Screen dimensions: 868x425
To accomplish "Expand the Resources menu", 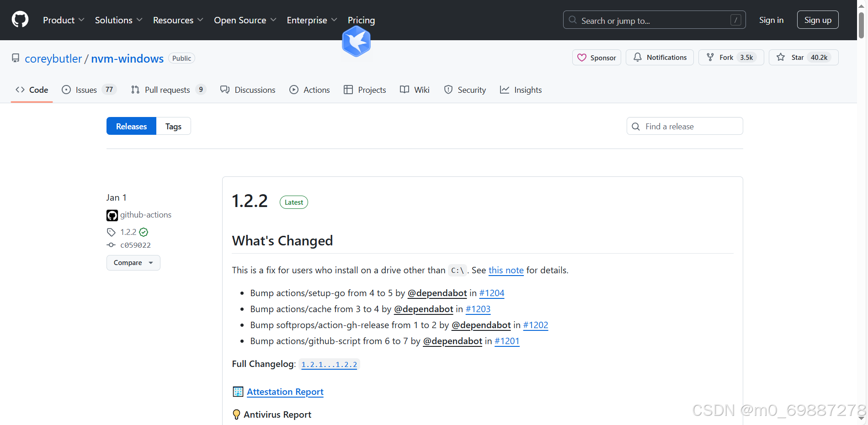I will [178, 20].
